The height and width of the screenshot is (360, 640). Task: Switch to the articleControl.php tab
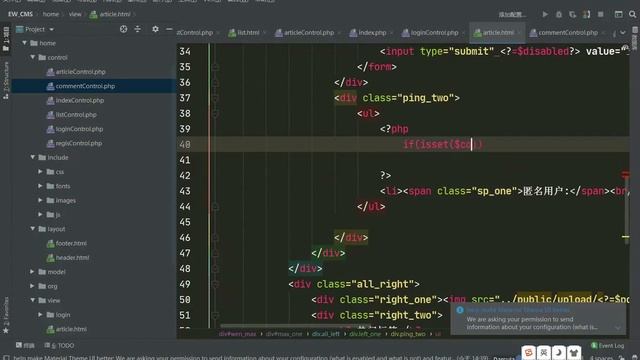click(308, 33)
